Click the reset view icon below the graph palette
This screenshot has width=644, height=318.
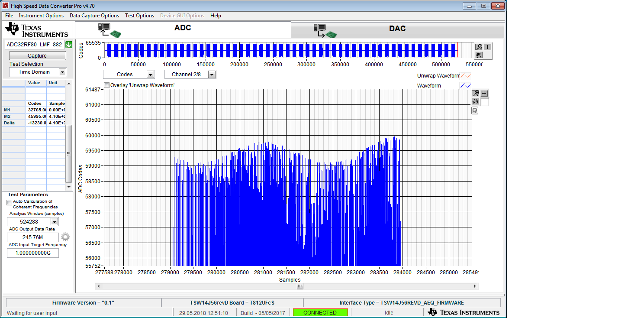point(475,110)
